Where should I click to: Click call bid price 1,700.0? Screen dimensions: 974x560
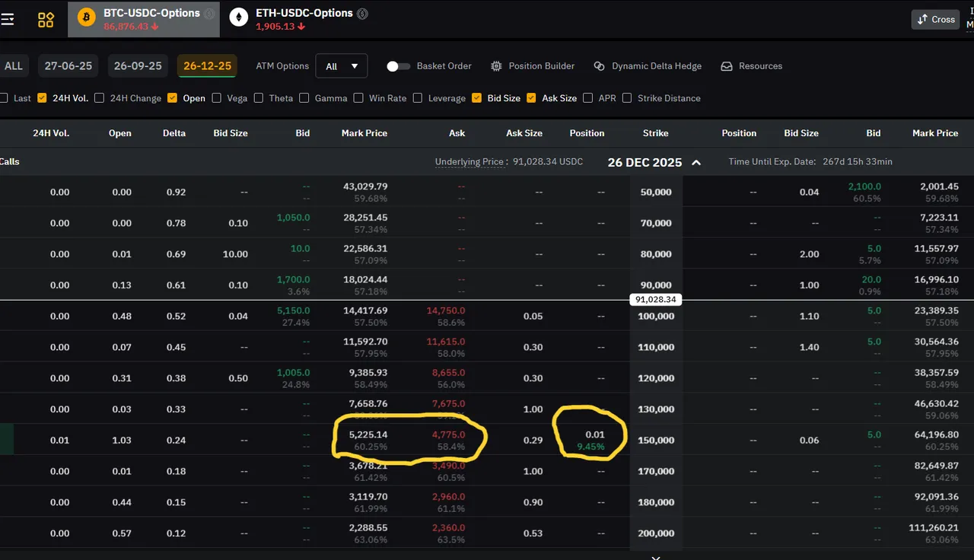(x=294, y=279)
